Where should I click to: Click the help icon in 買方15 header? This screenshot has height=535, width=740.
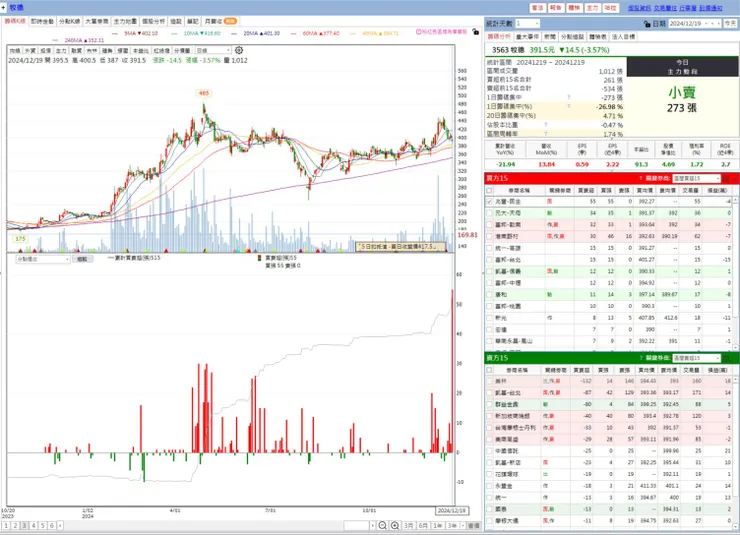coord(640,178)
